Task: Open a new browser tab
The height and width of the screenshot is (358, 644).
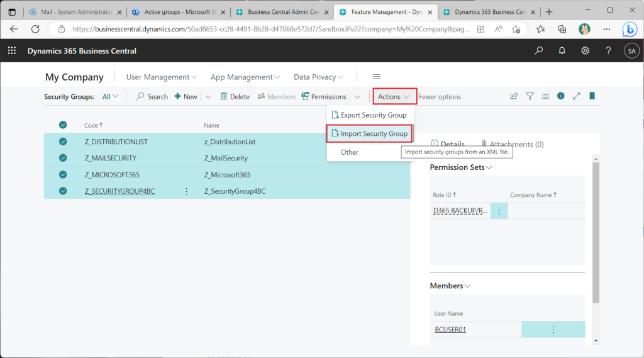Action: point(549,12)
